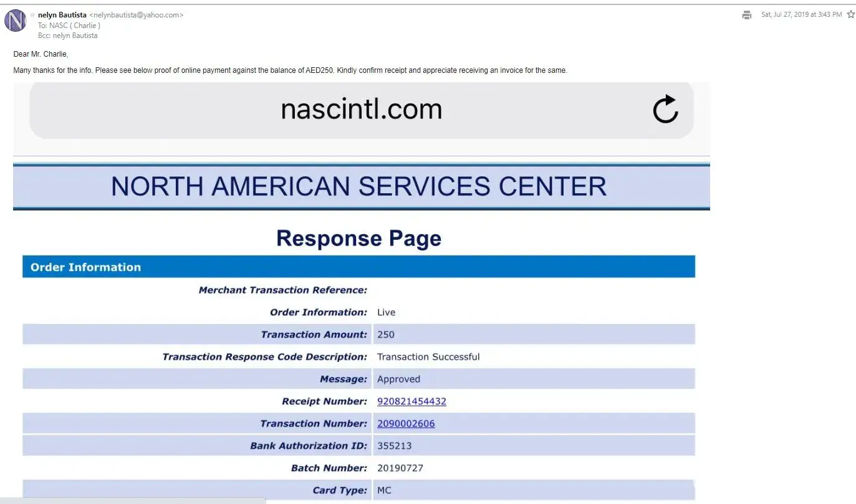
Task: Click the Response Page heading
Action: pos(358,239)
